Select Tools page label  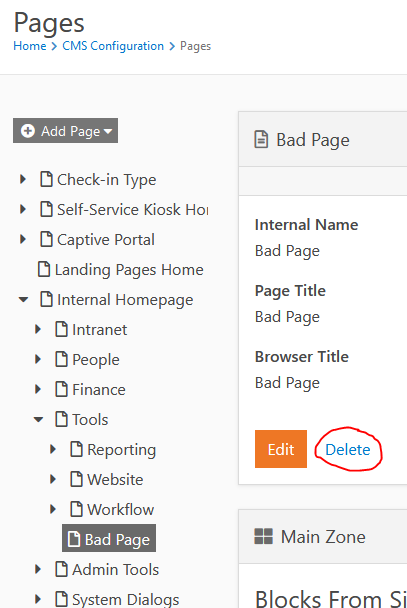pyautogui.click(x=90, y=420)
